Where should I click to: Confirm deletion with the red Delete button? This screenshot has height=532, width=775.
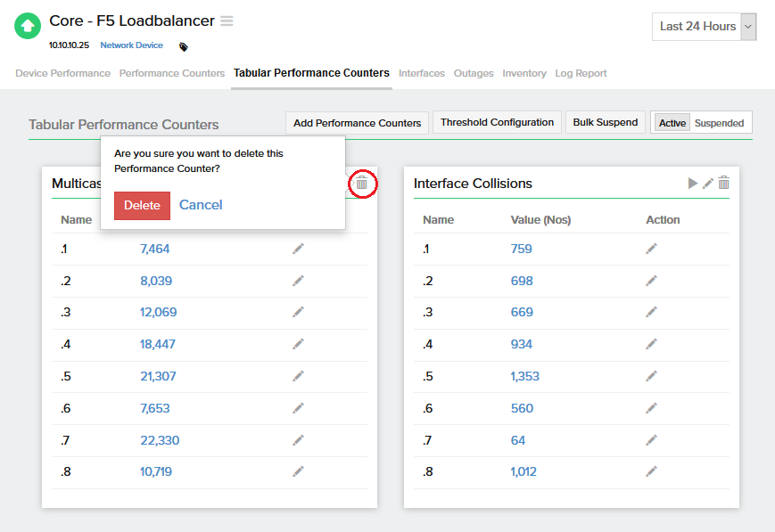click(142, 205)
